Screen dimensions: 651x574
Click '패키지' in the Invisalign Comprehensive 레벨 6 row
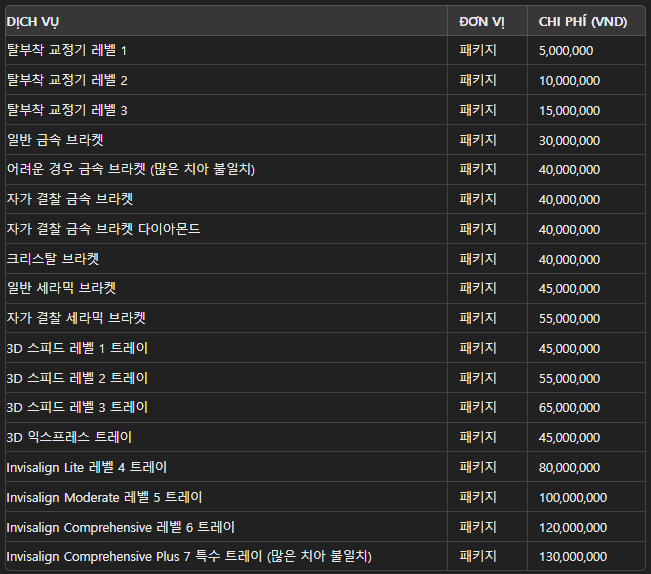pyautogui.click(x=478, y=527)
